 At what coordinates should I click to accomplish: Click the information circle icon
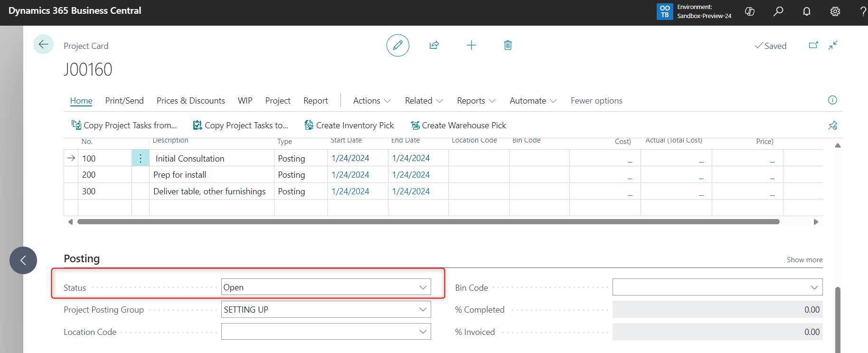click(x=832, y=100)
